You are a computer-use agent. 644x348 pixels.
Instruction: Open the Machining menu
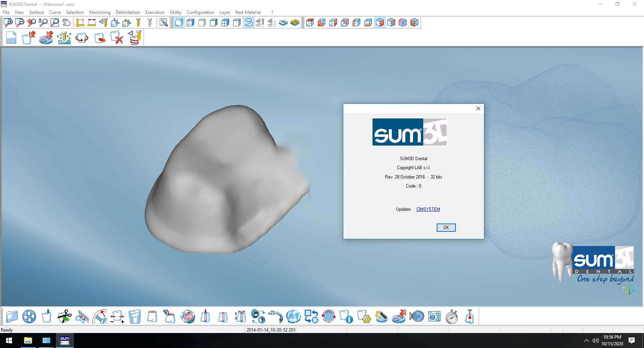100,12
